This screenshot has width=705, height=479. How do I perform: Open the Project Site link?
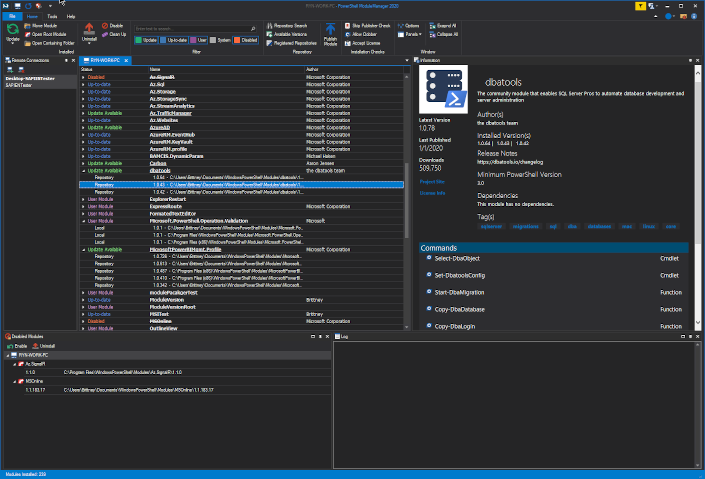[x=432, y=182]
